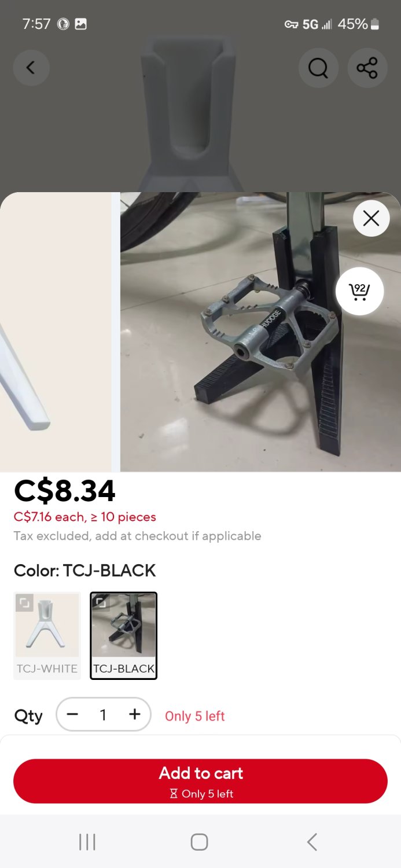Open search with the magnifier icon
The image size is (401, 868).
click(x=318, y=68)
